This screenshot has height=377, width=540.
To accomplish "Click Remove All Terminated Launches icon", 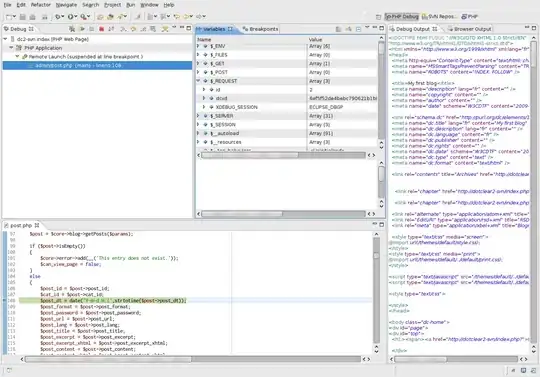I will coord(72,29).
